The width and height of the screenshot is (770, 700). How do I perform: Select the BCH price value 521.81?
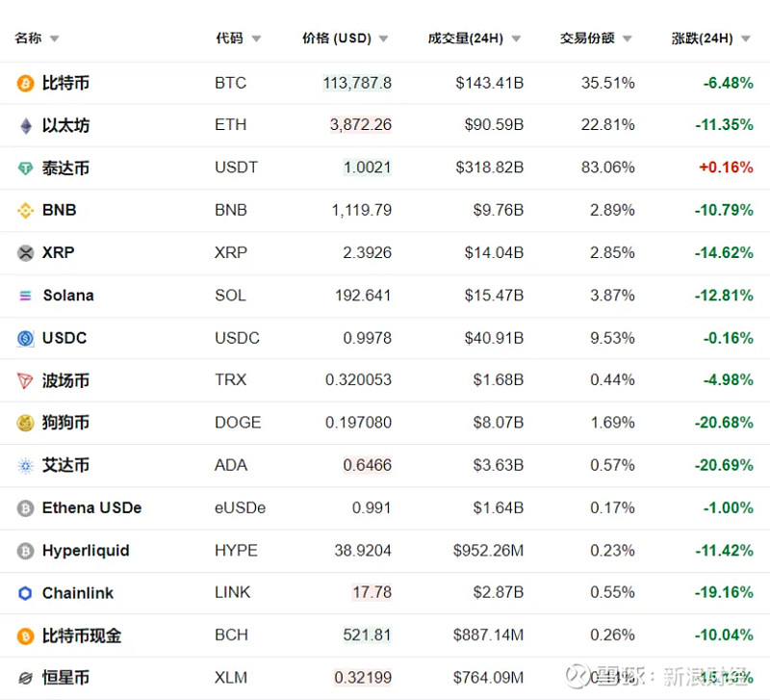coord(364,635)
